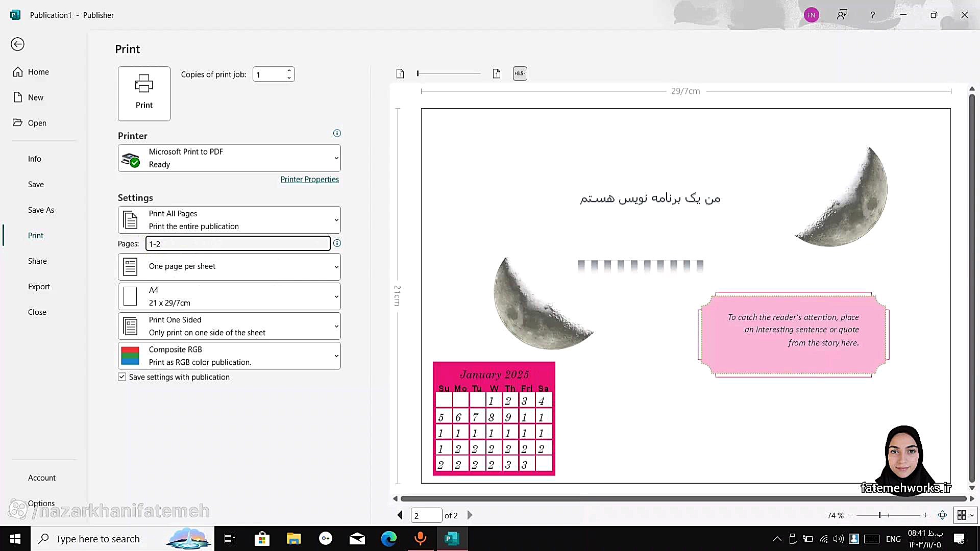Open the Export section

click(x=39, y=286)
